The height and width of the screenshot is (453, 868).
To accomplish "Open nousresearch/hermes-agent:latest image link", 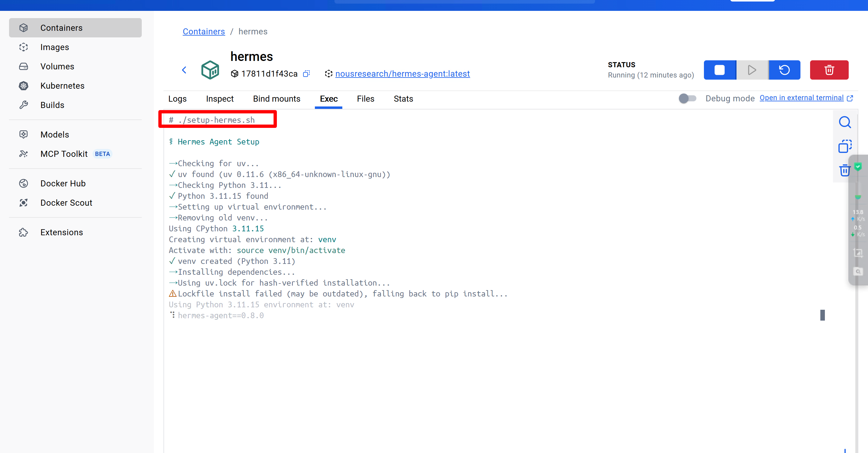I will [x=402, y=74].
